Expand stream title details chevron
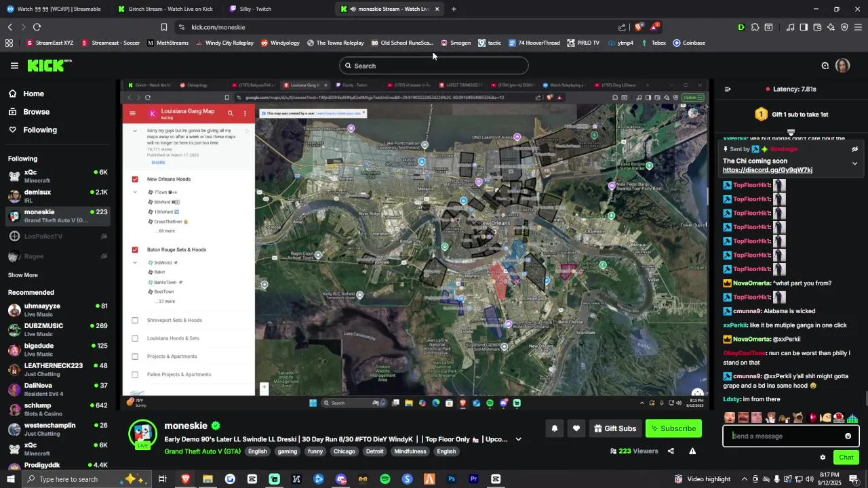 (x=519, y=439)
